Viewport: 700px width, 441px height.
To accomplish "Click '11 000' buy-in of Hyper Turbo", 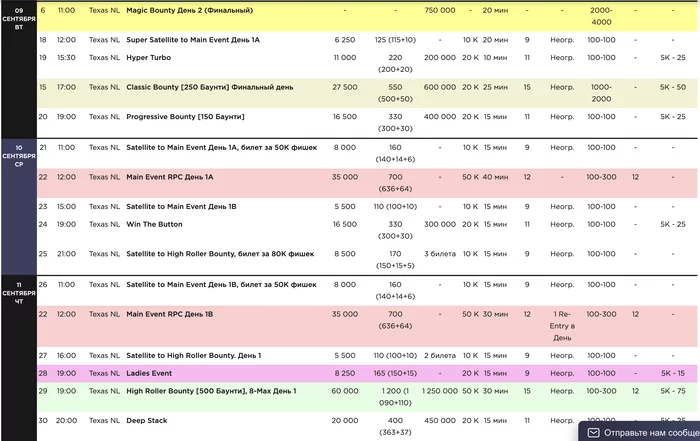I will (345, 58).
